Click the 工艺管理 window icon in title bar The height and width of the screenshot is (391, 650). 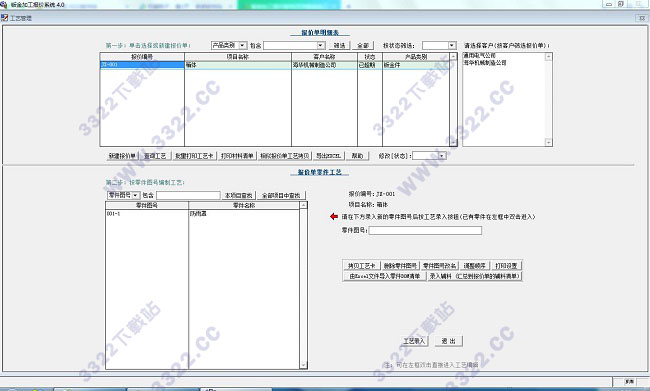(5, 18)
